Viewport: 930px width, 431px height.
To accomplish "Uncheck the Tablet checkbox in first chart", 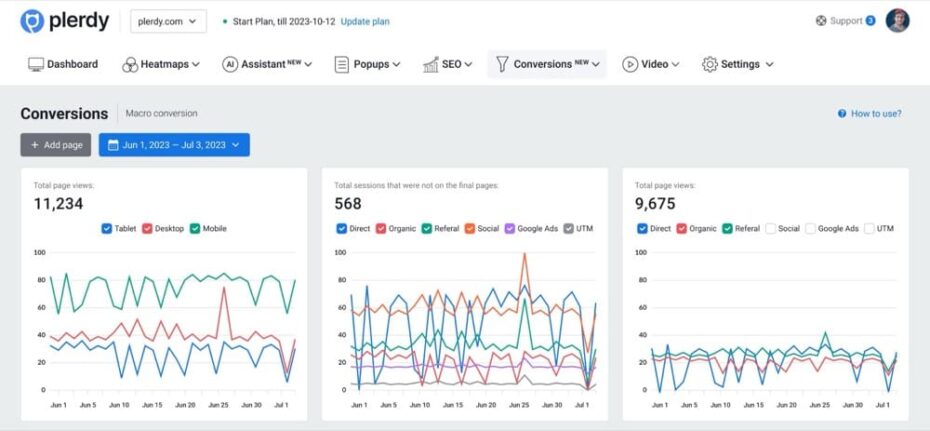I will pyautogui.click(x=107, y=228).
